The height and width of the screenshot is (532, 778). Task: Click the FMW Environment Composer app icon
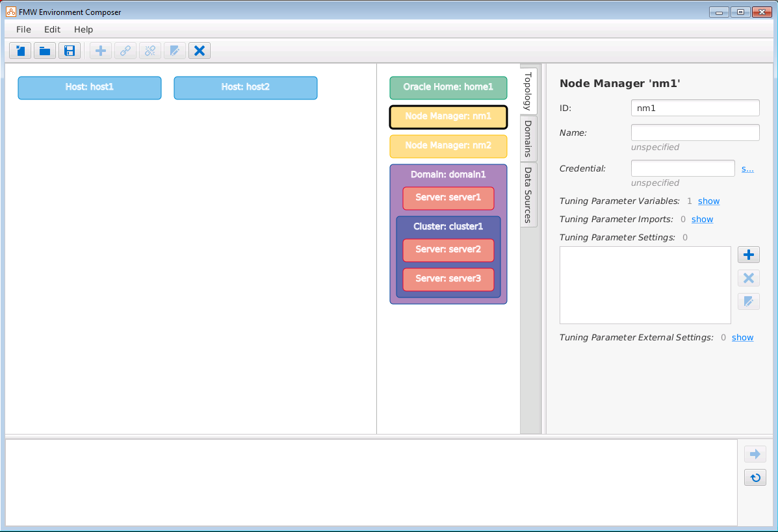(x=11, y=12)
